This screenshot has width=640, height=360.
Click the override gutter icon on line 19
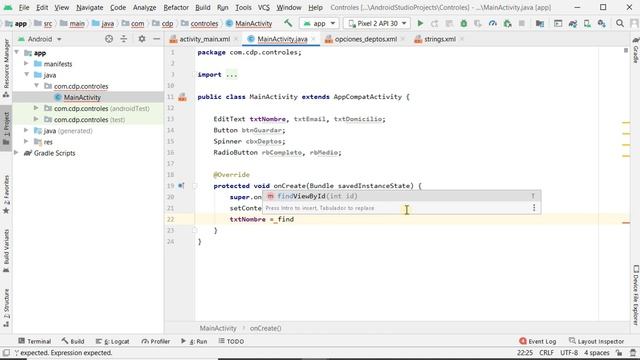point(181,186)
